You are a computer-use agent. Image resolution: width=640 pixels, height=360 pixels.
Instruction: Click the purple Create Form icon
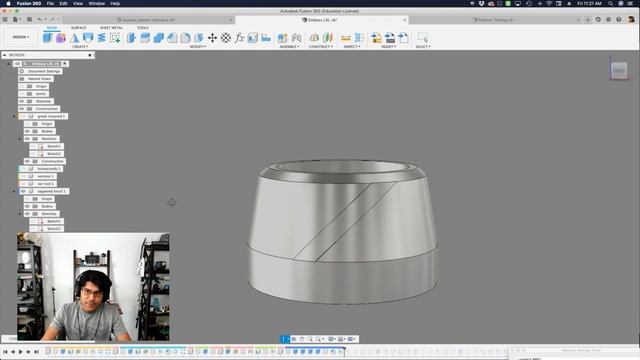61,38
